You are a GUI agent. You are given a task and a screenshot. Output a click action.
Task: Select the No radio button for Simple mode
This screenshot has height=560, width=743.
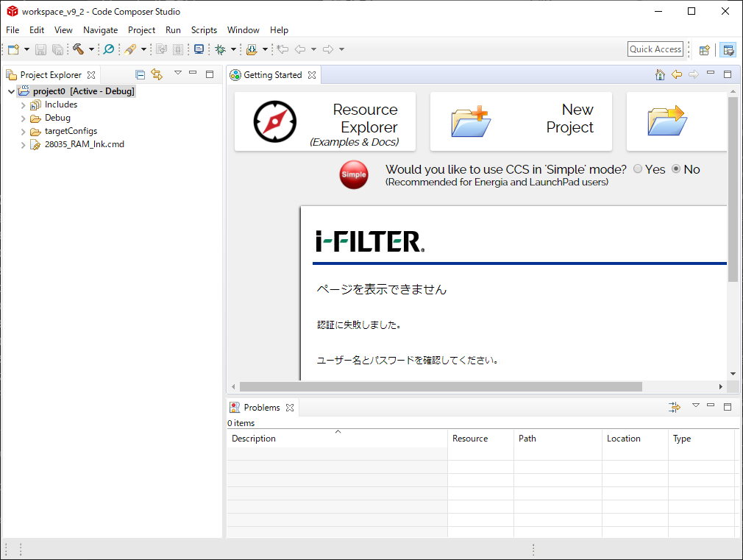pyautogui.click(x=676, y=169)
